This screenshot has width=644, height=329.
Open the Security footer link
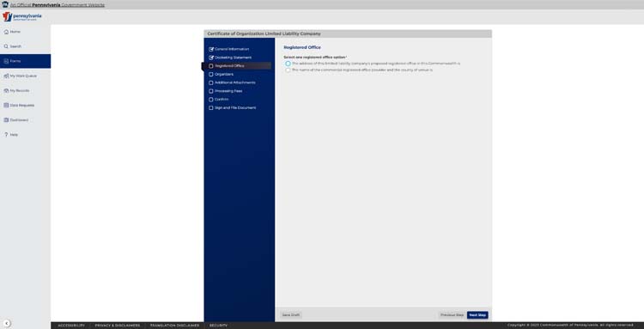(x=218, y=326)
